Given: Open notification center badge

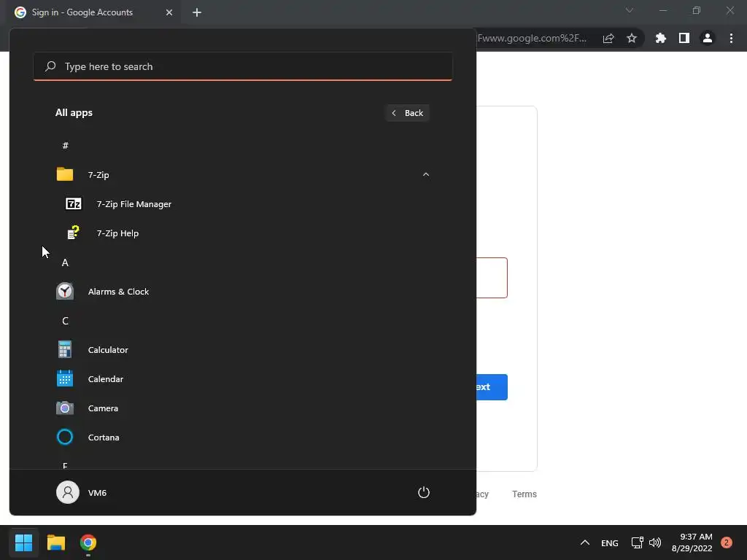Looking at the screenshot, I should pos(726,542).
